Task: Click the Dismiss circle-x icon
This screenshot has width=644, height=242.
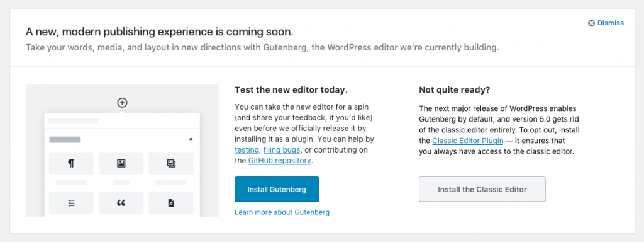Action: point(591,23)
